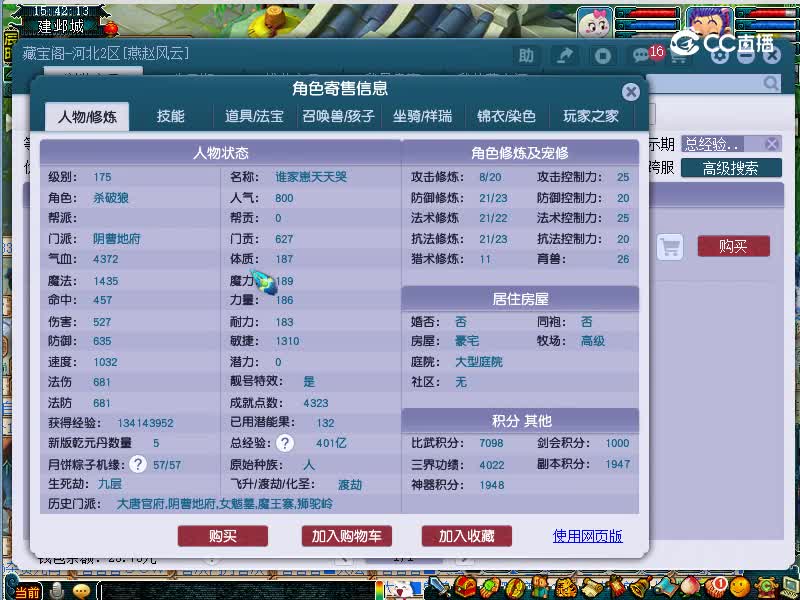The width and height of the screenshot is (800, 600).
Task: Click the microphone icon in the chat bar
Action: pyautogui.click(x=57, y=591)
